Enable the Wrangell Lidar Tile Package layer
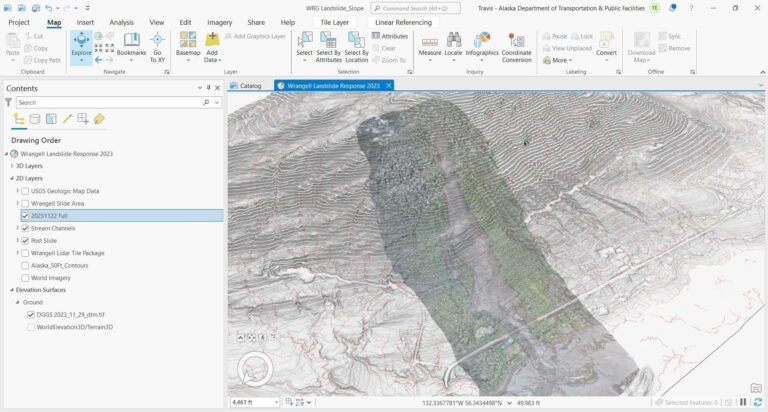Image resolution: width=768 pixels, height=412 pixels. 25,253
